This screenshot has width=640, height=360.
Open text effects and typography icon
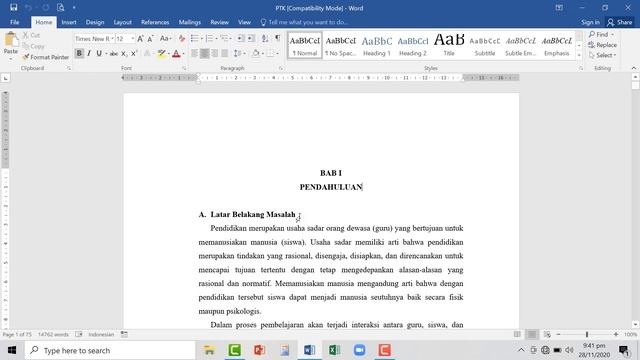(147, 53)
